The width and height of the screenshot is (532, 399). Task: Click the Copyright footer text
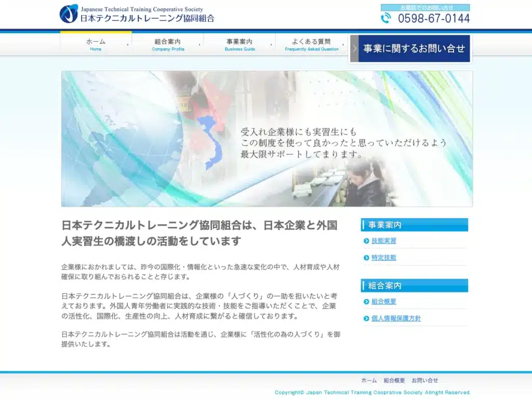tap(373, 393)
